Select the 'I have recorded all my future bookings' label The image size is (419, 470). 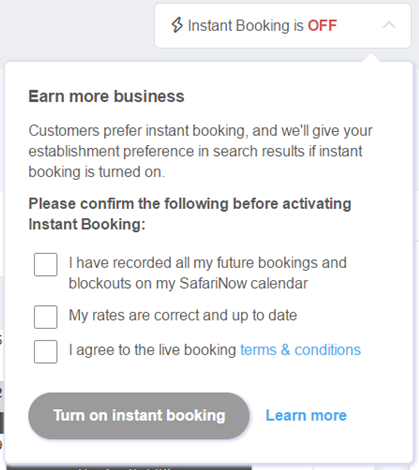coord(208,263)
